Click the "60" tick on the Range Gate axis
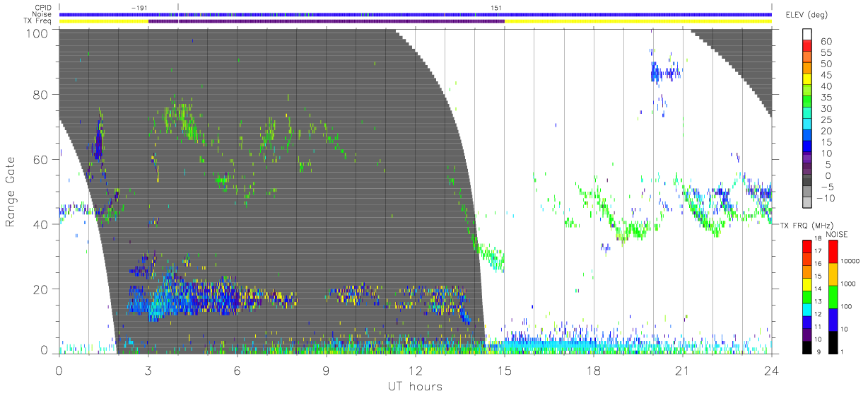The image size is (868, 401). [40, 160]
